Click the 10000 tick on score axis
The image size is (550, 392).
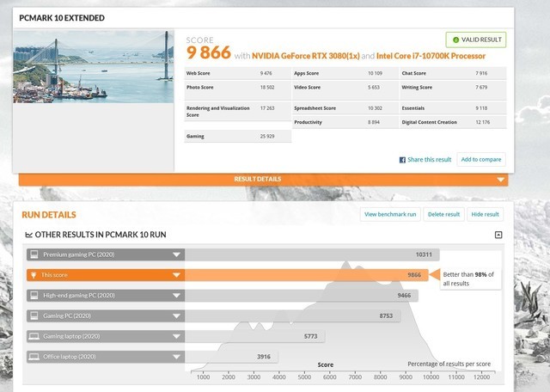pos(431,377)
